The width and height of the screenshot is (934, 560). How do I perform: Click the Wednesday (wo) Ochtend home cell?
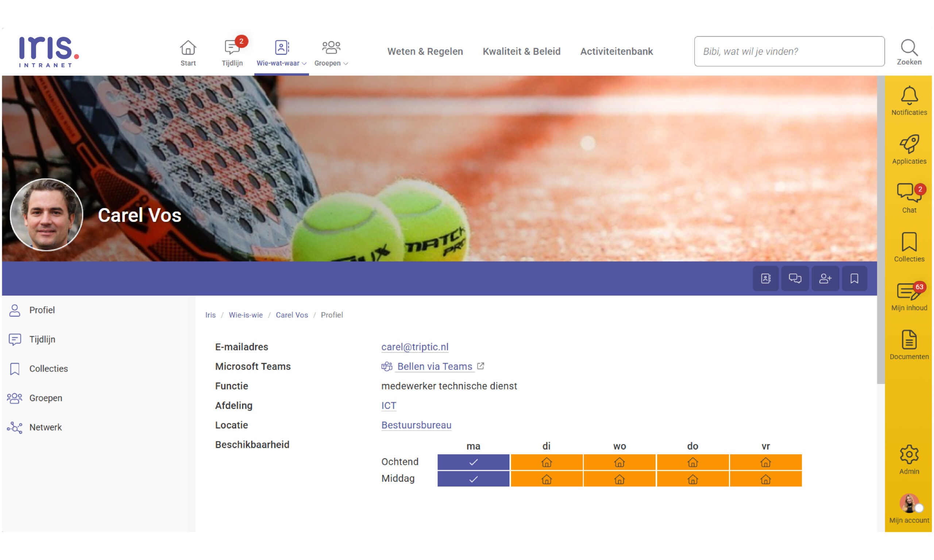[x=619, y=462]
